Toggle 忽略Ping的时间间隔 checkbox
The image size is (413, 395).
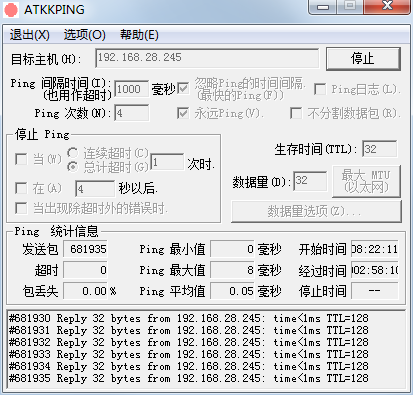(183, 89)
